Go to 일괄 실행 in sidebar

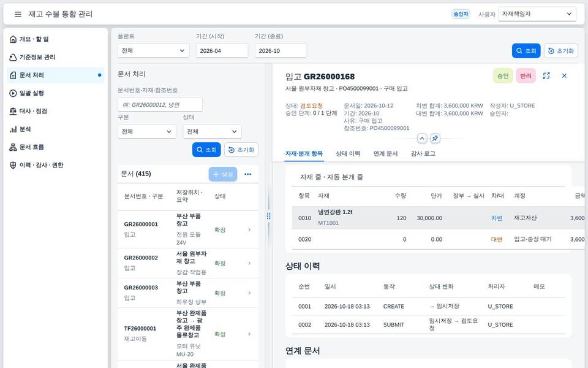(x=55, y=93)
